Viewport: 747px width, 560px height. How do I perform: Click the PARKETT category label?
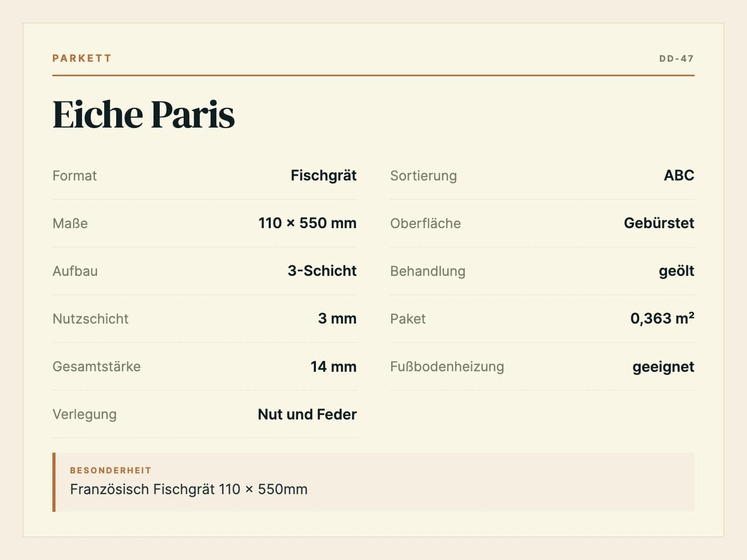pos(82,58)
